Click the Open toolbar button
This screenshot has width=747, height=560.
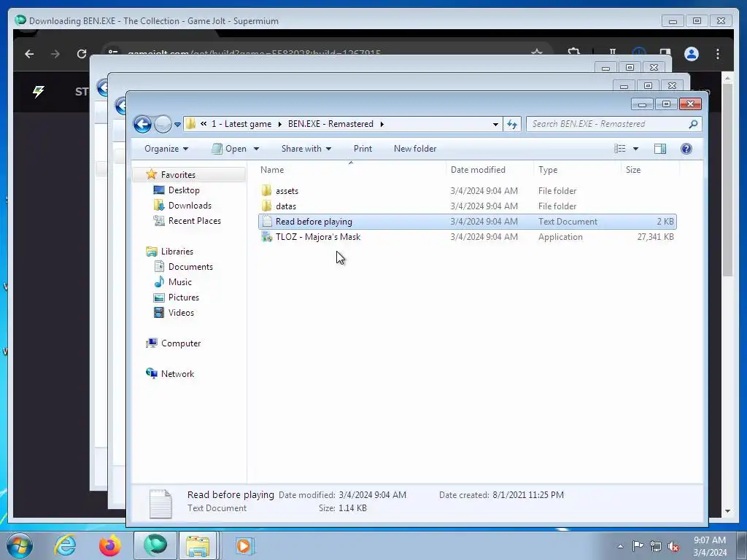(x=230, y=149)
